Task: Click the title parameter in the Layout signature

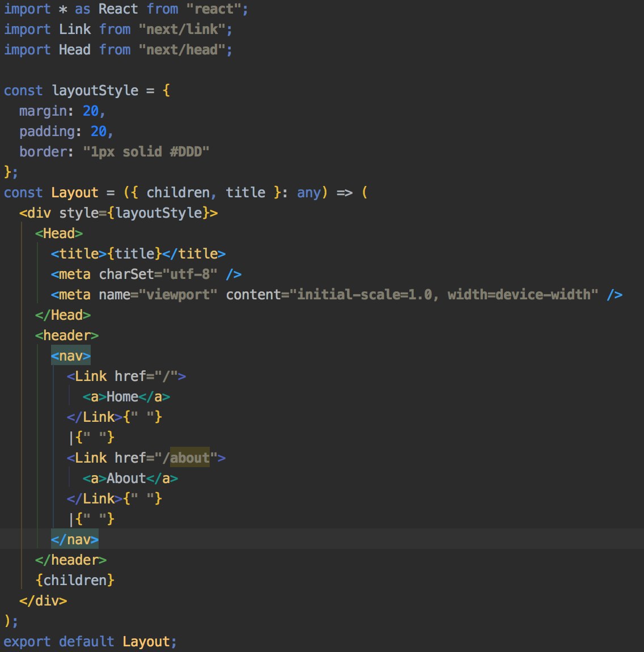Action: coord(245,192)
